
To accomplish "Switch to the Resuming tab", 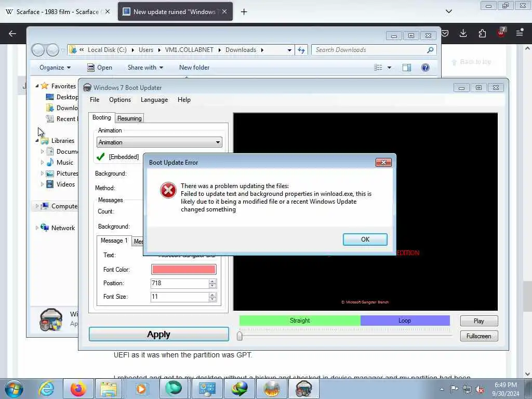I will click(129, 118).
